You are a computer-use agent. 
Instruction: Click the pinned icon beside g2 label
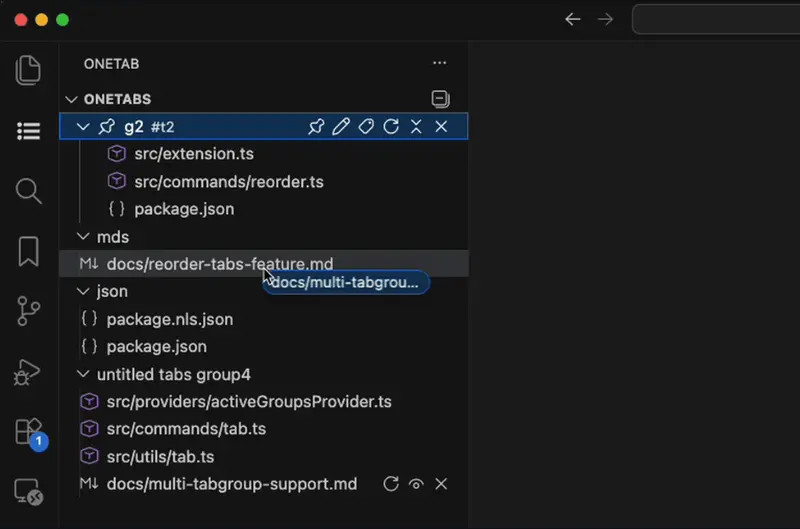[107, 127]
